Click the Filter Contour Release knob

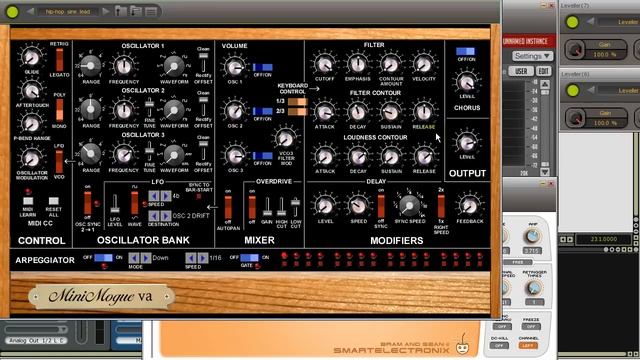[x=424, y=112]
